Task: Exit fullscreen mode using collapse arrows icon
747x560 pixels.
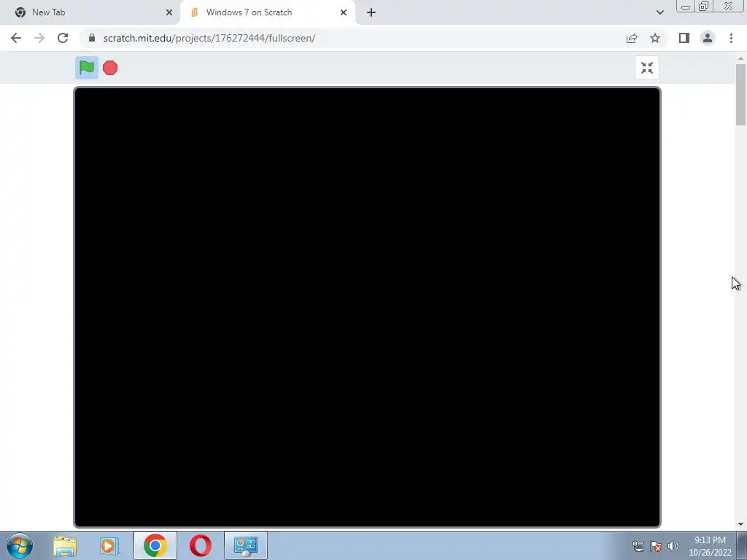Action: click(x=647, y=68)
